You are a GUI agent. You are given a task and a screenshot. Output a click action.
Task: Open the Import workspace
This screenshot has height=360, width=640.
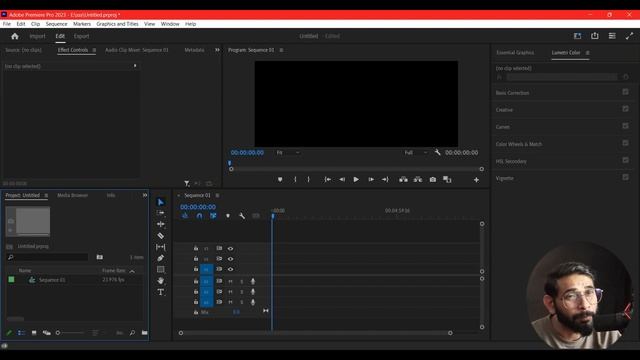click(38, 36)
